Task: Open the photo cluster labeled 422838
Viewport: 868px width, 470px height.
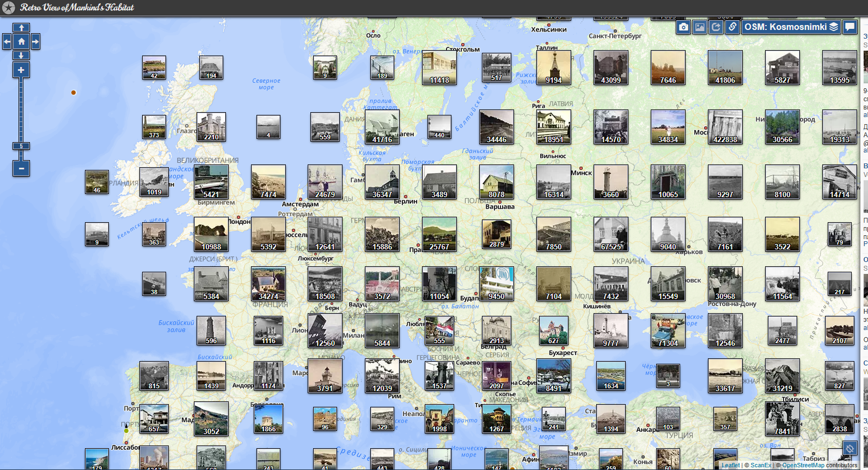Action: pyautogui.click(x=725, y=127)
